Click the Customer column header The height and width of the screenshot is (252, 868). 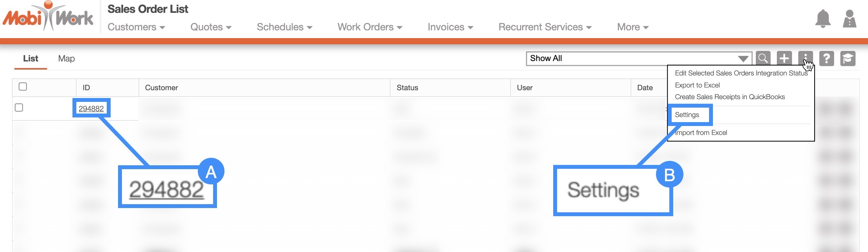(x=161, y=88)
